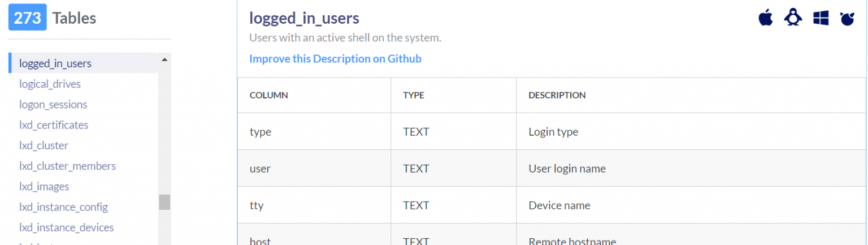Navigate to lxd_cluster_members table
The width and height of the screenshot is (868, 245).
[67, 166]
